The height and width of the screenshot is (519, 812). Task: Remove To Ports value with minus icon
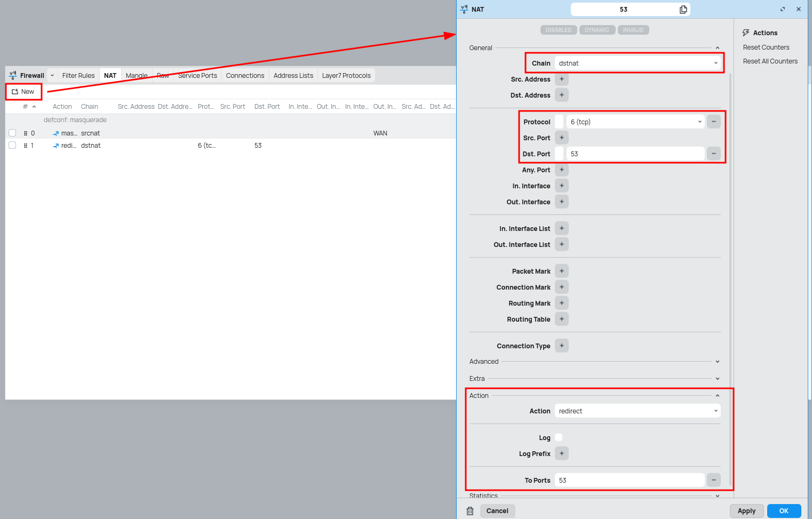pyautogui.click(x=713, y=480)
